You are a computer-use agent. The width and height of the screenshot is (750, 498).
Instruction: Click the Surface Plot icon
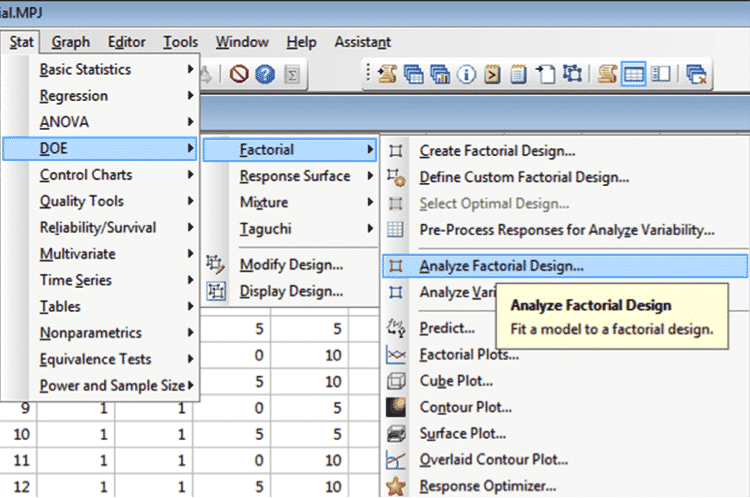coord(396,434)
